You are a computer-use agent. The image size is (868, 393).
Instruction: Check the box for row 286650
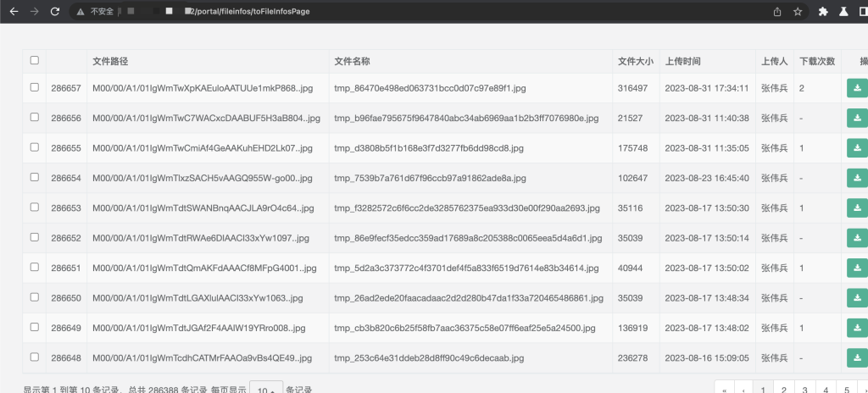tap(34, 296)
